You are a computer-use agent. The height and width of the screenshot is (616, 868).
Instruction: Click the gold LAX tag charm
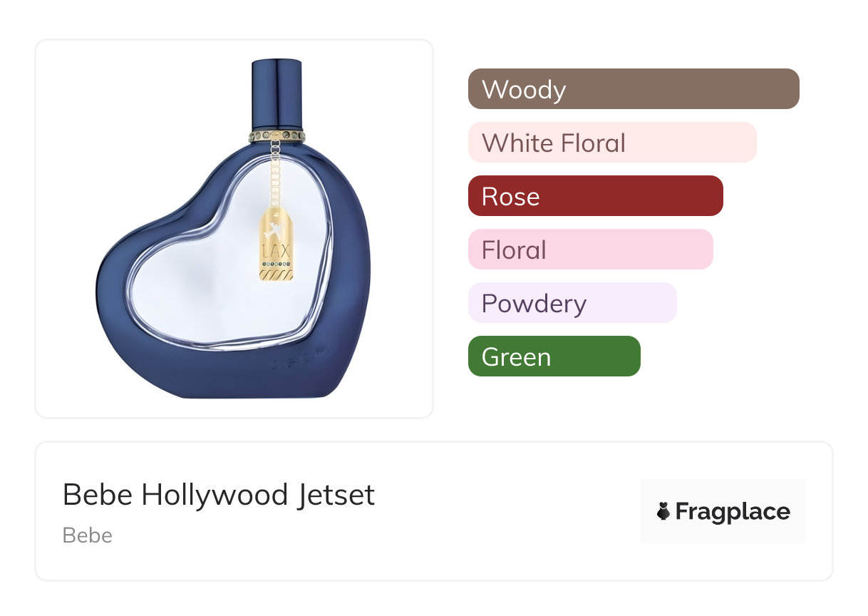coord(274,243)
